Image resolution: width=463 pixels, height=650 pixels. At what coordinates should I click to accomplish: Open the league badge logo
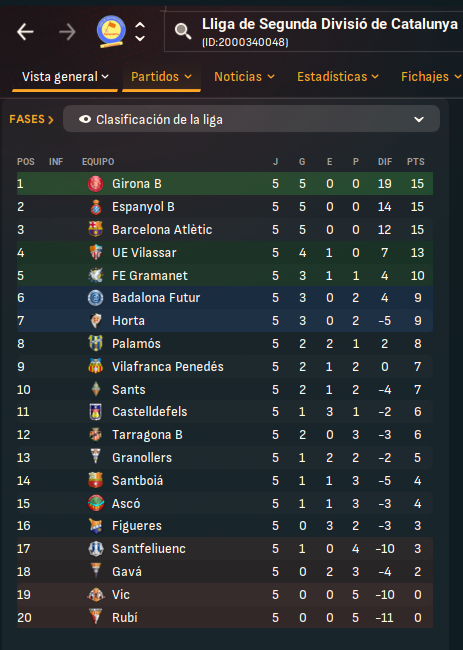[x=111, y=31]
